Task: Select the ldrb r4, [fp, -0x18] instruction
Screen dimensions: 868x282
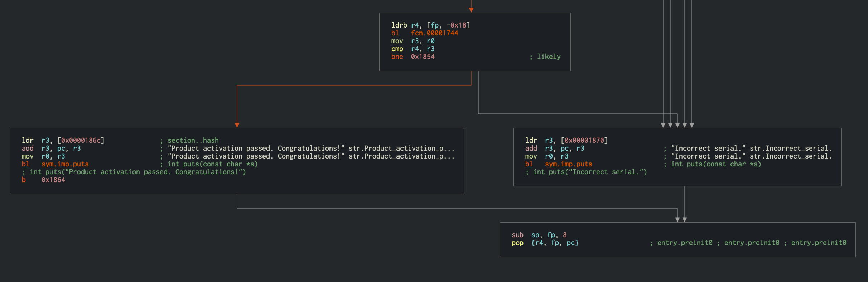Action: coord(430,25)
